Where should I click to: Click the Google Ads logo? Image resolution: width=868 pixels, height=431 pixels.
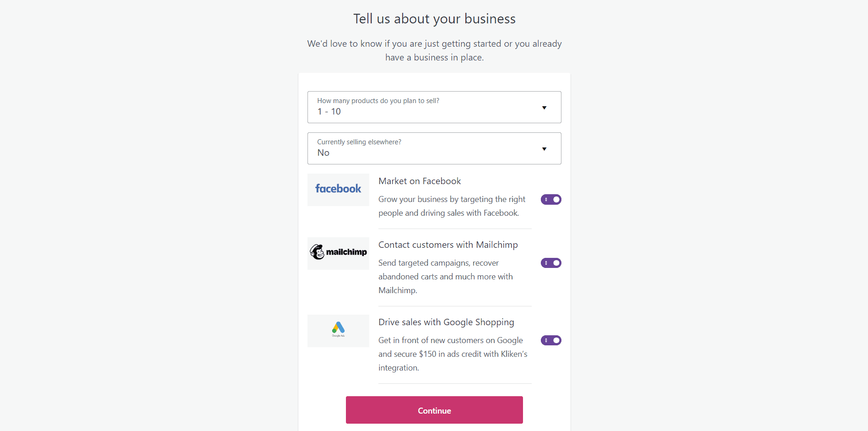338,330
